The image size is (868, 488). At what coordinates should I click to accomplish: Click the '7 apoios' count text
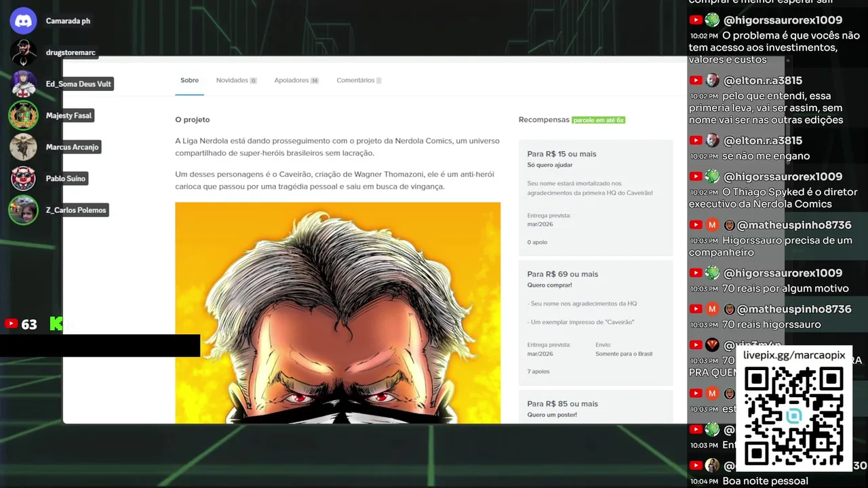538,371
